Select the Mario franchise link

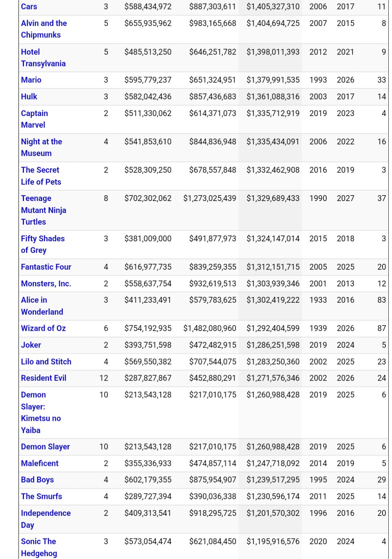coord(31,80)
